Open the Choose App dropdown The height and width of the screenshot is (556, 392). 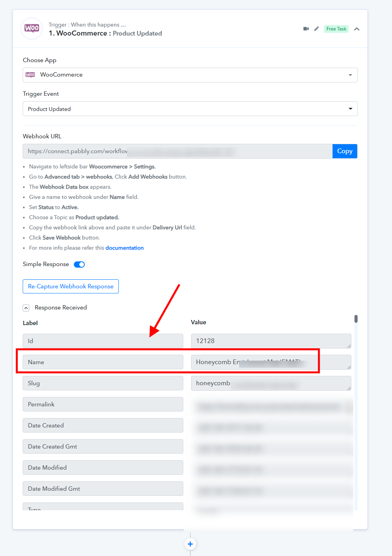[190, 75]
